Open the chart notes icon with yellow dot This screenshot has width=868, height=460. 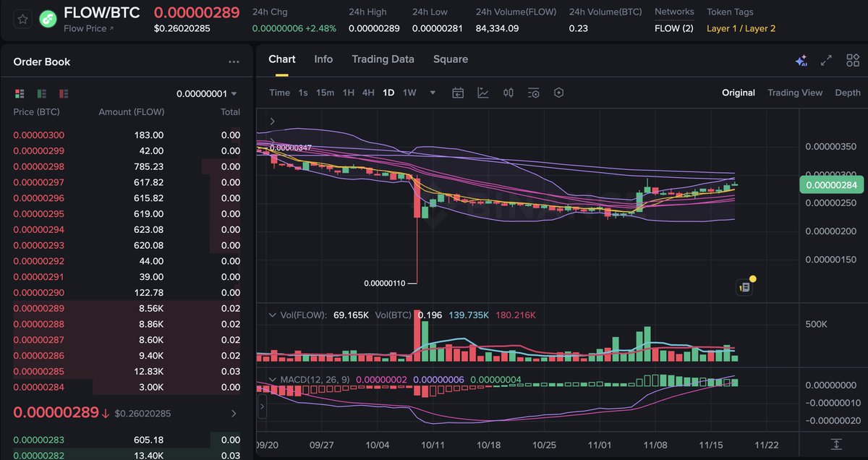point(745,287)
